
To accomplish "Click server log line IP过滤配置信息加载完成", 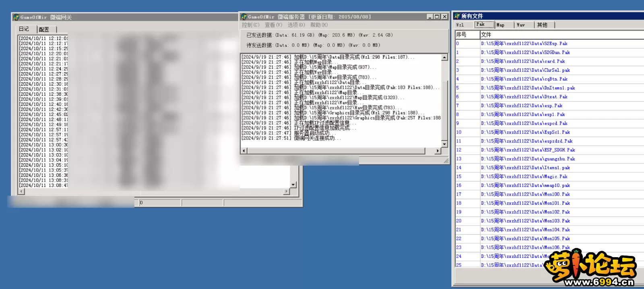I will click(299, 128).
